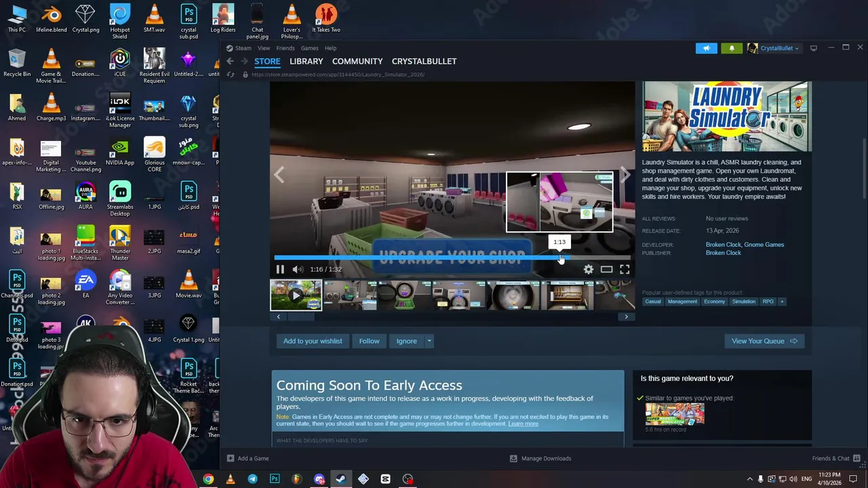Select the green laundry basket screenshot thumbnail
Viewport: 868px width, 488px height.
pos(404,296)
